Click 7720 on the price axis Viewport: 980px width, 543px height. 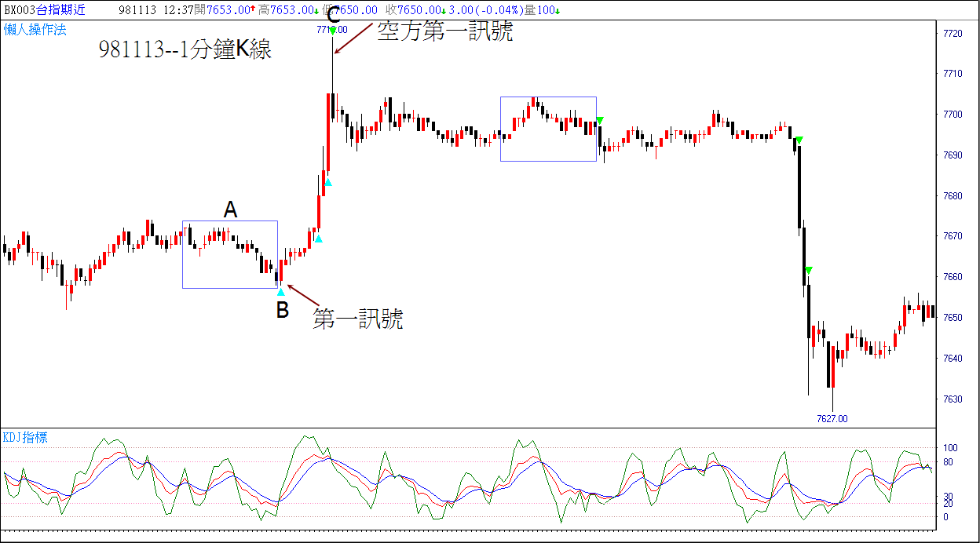[953, 33]
